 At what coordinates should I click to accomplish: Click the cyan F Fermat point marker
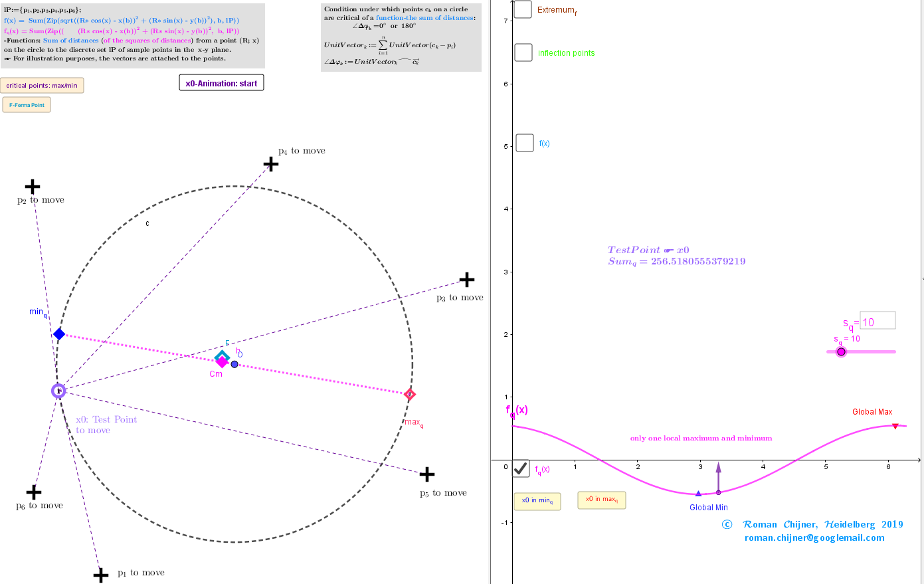pyautogui.click(x=222, y=356)
